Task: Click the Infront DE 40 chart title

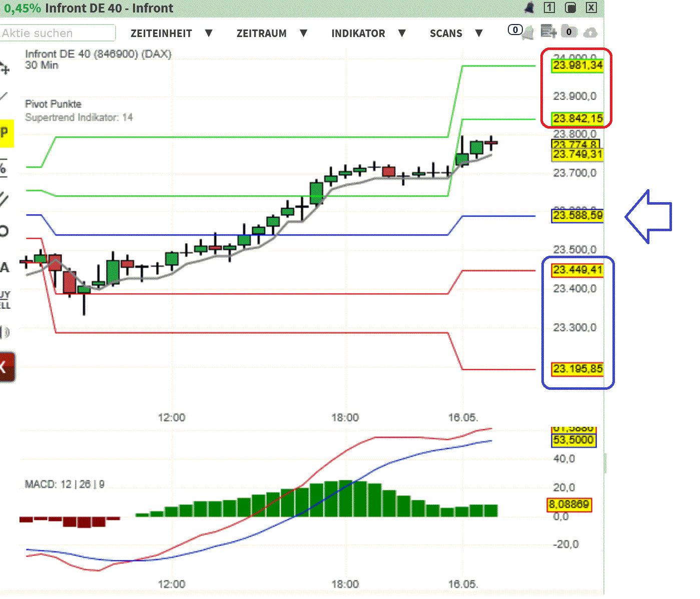Action: coord(98,54)
